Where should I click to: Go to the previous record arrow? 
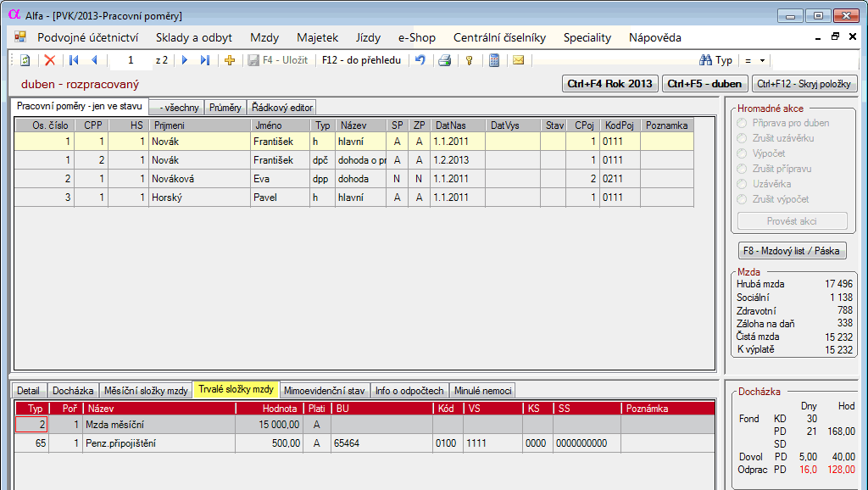pyautogui.click(x=94, y=60)
